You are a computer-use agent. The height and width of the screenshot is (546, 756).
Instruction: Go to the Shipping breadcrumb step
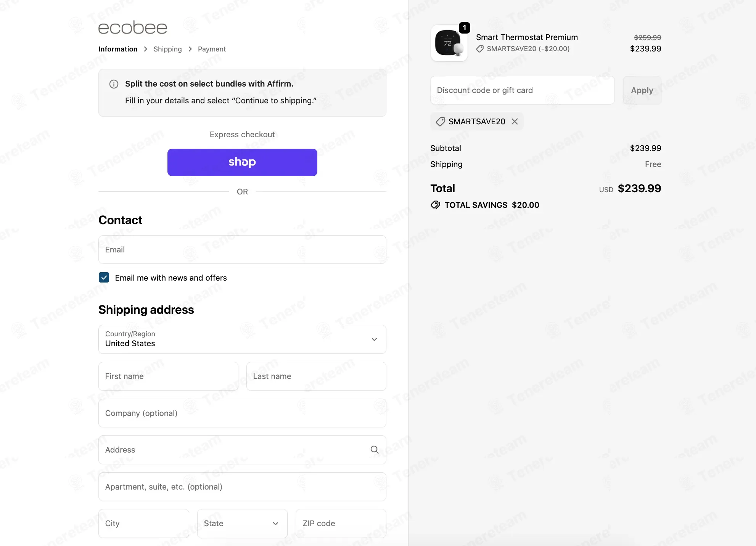point(167,49)
